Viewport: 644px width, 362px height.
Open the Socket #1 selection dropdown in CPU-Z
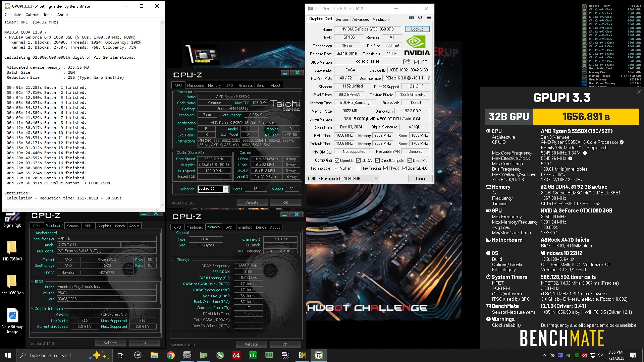pos(213,189)
